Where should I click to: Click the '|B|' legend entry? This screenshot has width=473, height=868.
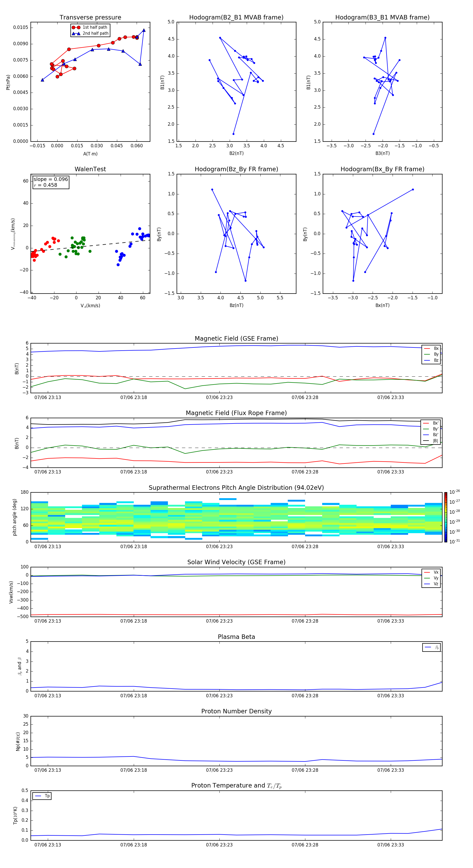(431, 441)
